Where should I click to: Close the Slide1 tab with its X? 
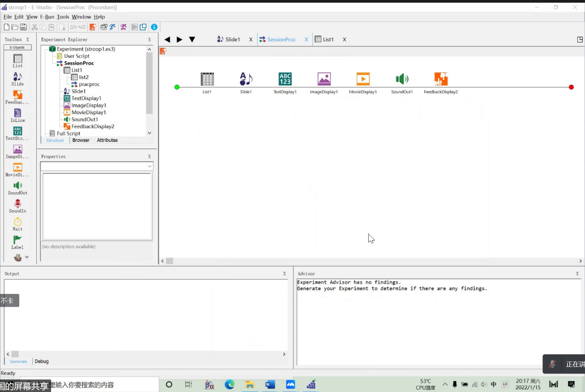point(251,39)
